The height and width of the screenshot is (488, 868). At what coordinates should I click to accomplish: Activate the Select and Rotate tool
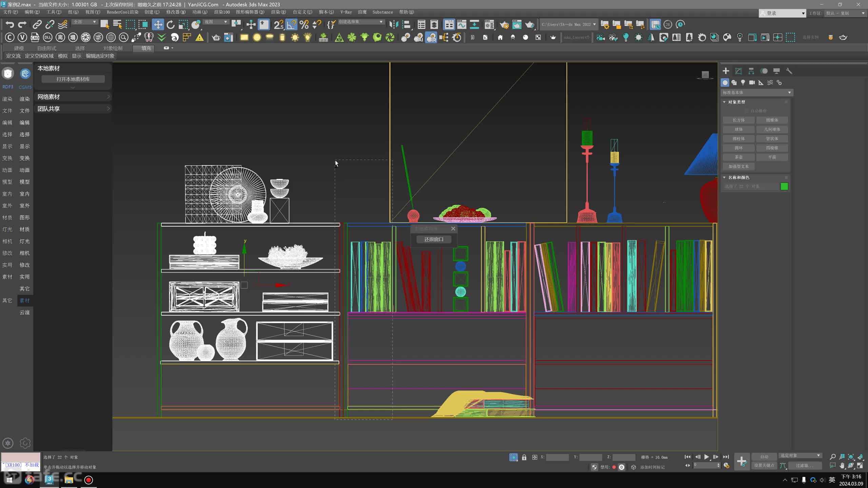tap(171, 24)
